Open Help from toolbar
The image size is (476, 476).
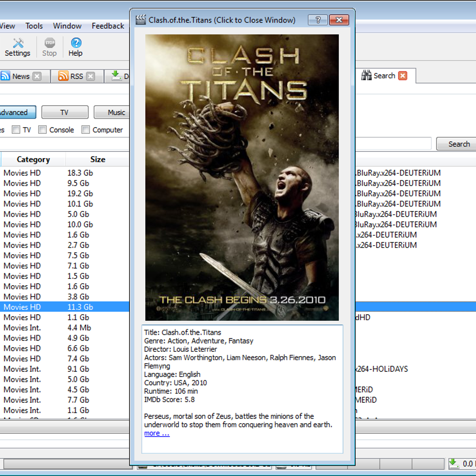coord(76,43)
